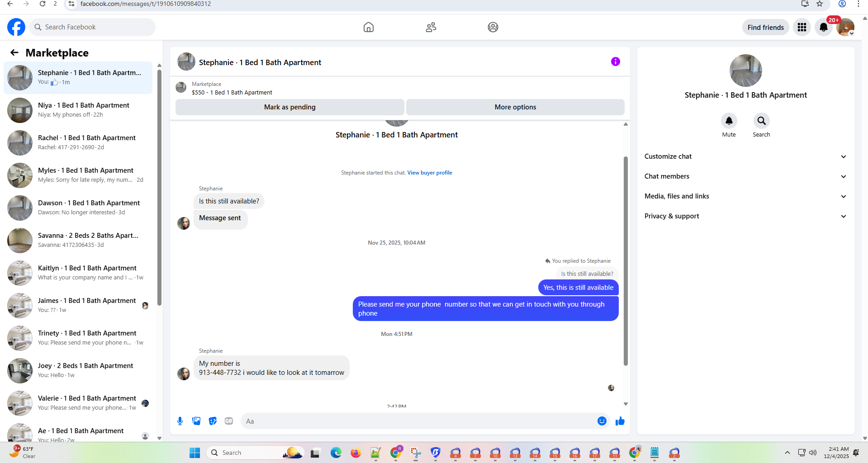This screenshot has height=463, width=868.
Task: Open the Facebook menu grid icon
Action: coord(802,27)
